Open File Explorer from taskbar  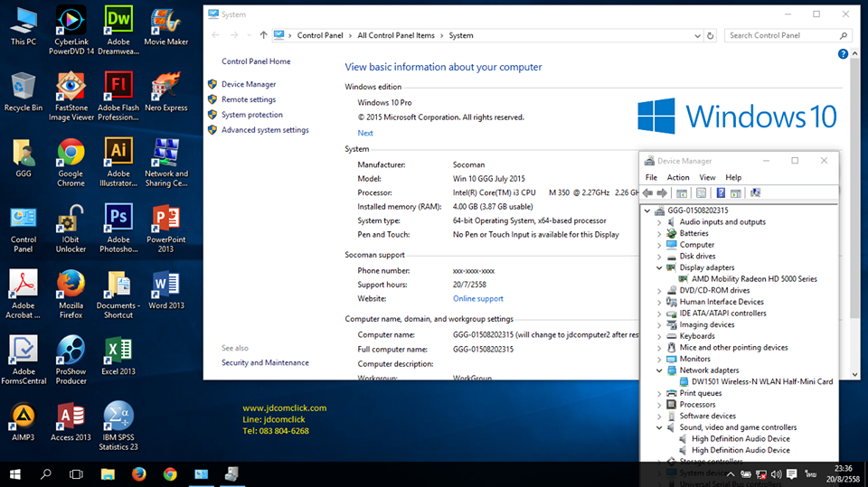tap(108, 474)
